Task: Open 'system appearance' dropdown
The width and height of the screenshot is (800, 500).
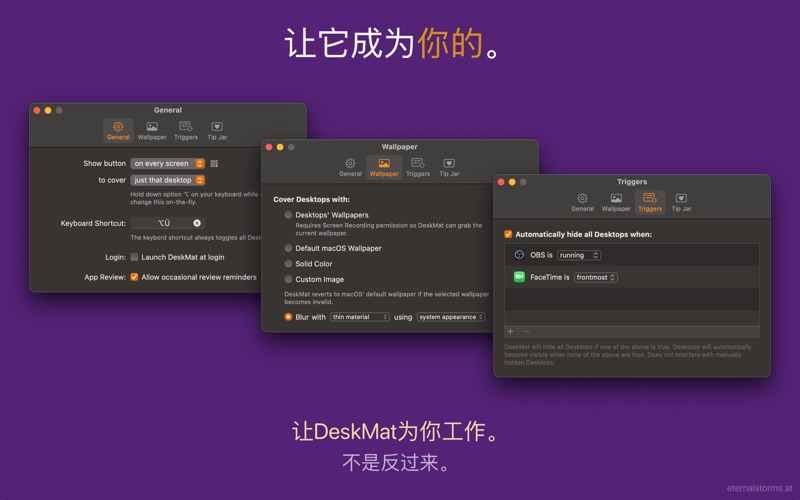Action: 451,317
